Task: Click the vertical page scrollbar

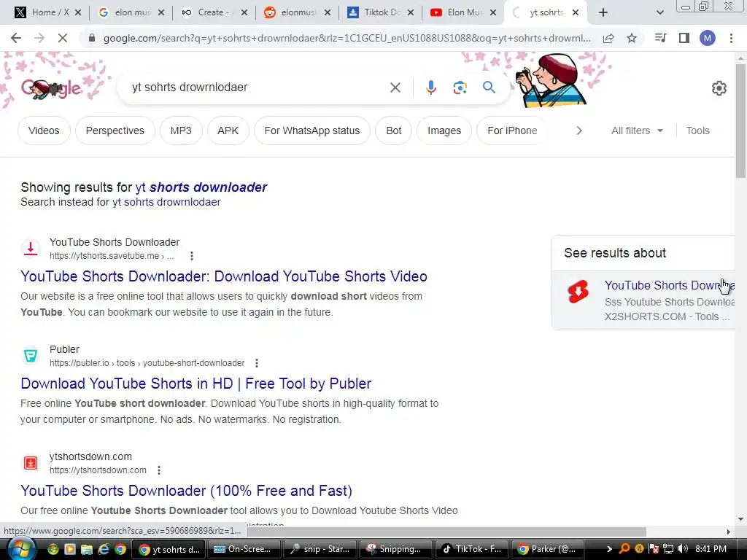Action: point(740,120)
